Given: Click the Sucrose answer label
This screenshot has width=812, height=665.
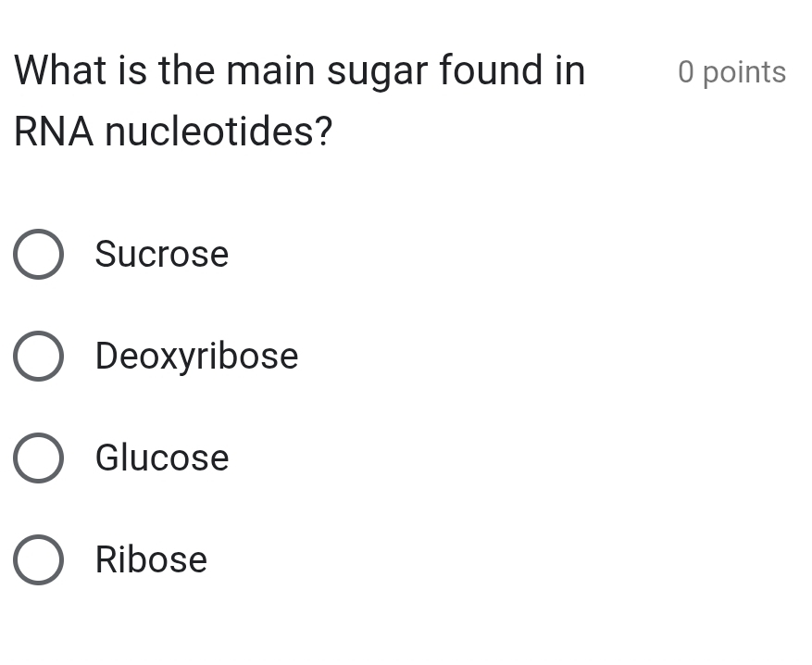Looking at the screenshot, I should click(x=162, y=254).
